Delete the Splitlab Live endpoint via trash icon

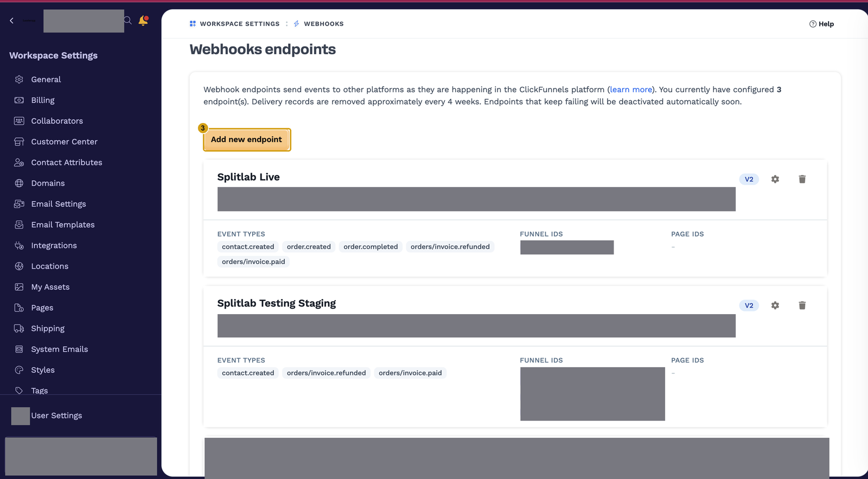click(x=802, y=179)
